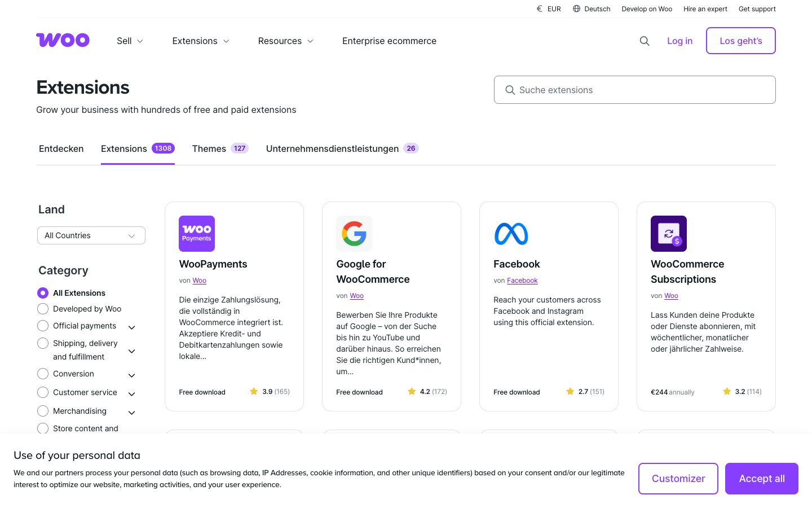Click the Google for WooCommerce logo
The height and width of the screenshot is (508, 812).
click(354, 234)
